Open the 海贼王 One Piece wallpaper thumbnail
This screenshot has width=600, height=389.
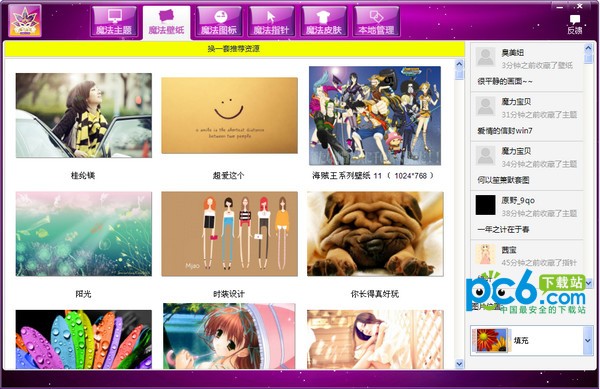coord(375,116)
